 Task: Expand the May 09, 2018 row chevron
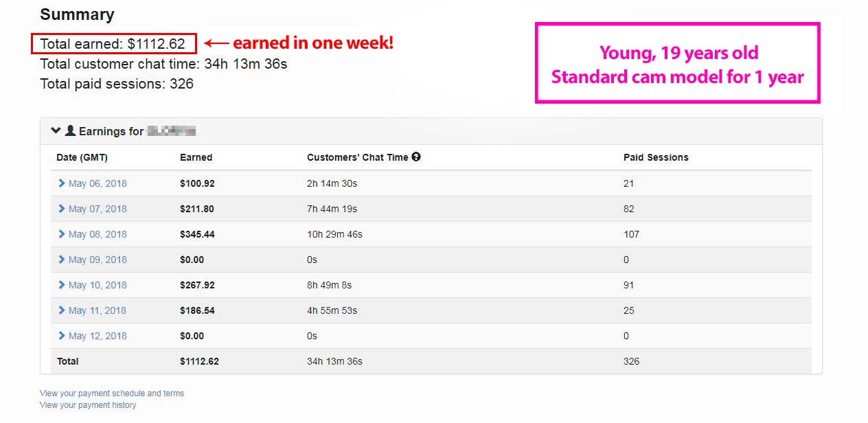(x=62, y=260)
